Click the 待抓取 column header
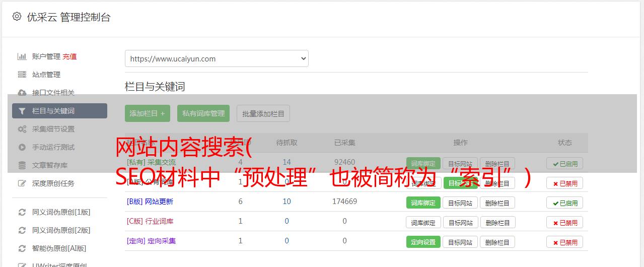Image resolution: width=644 pixels, height=267 pixels. 287,143
